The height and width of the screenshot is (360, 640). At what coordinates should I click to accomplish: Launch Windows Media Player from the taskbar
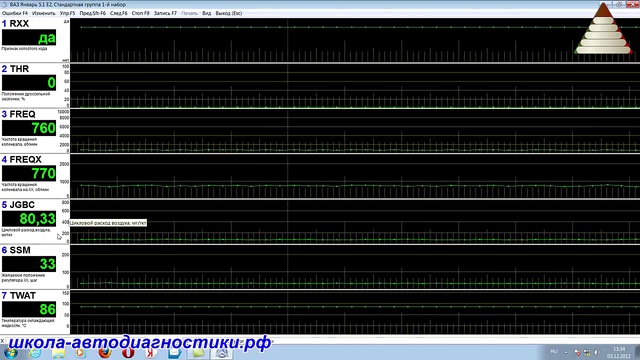tap(80, 353)
